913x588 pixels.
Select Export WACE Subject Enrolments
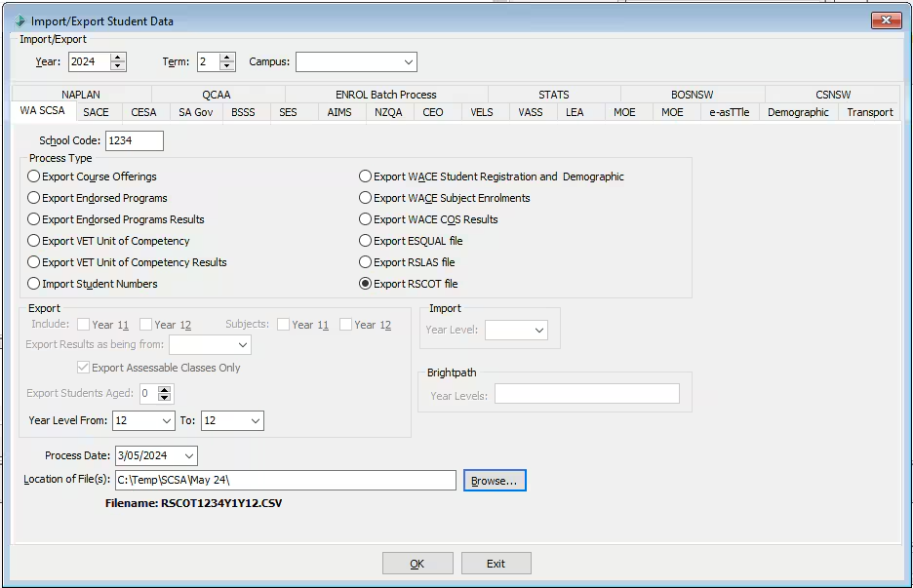click(365, 198)
